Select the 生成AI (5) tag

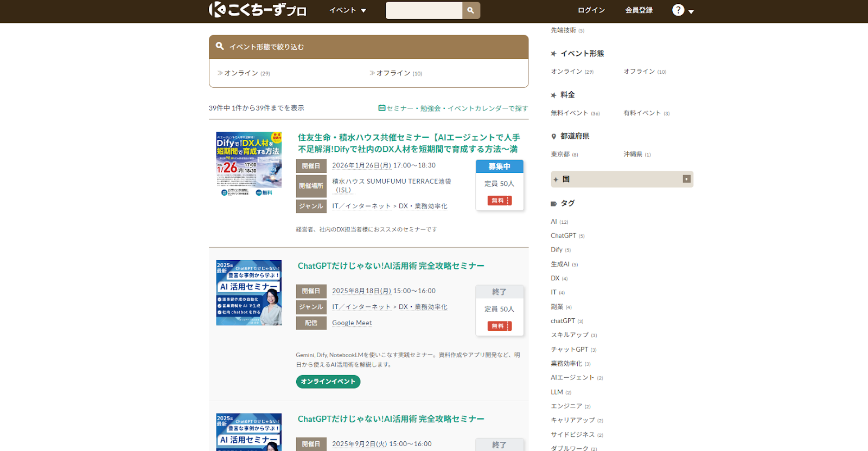tap(564, 265)
